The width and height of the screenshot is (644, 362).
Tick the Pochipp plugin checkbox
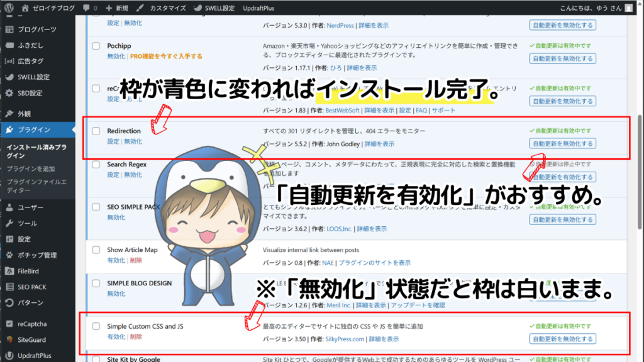[x=96, y=46]
